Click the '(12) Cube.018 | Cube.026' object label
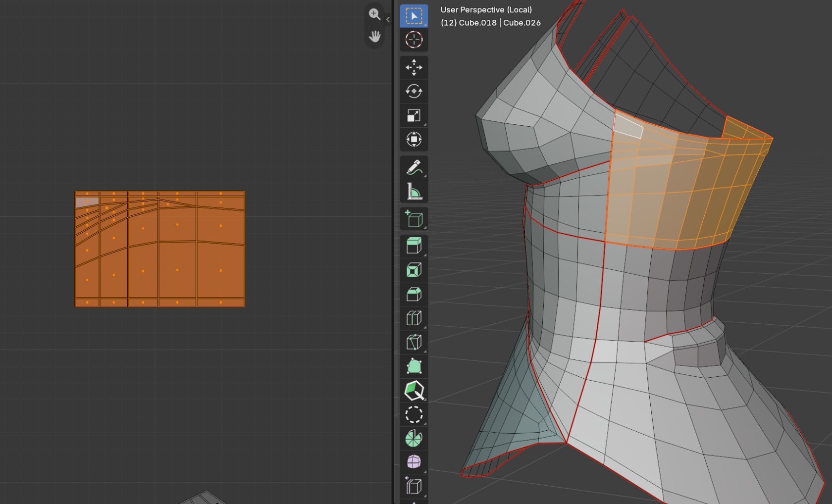Image resolution: width=832 pixels, height=504 pixels. [x=490, y=23]
